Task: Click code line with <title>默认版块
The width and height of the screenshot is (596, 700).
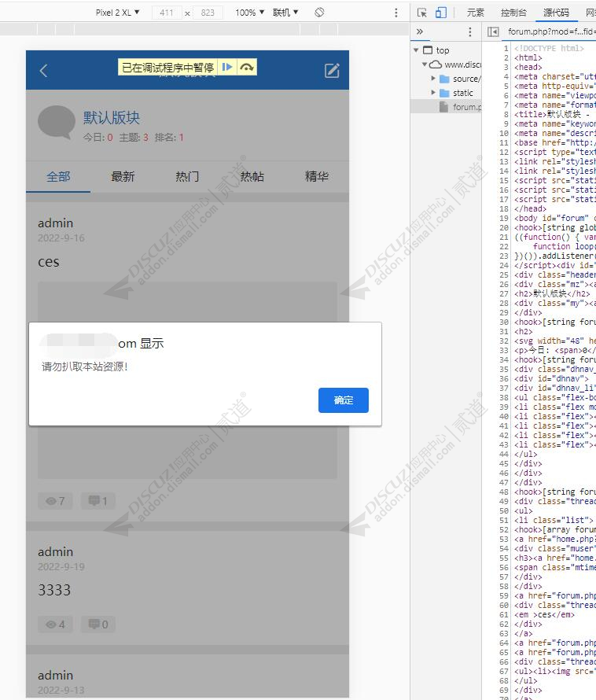Action: click(555, 114)
